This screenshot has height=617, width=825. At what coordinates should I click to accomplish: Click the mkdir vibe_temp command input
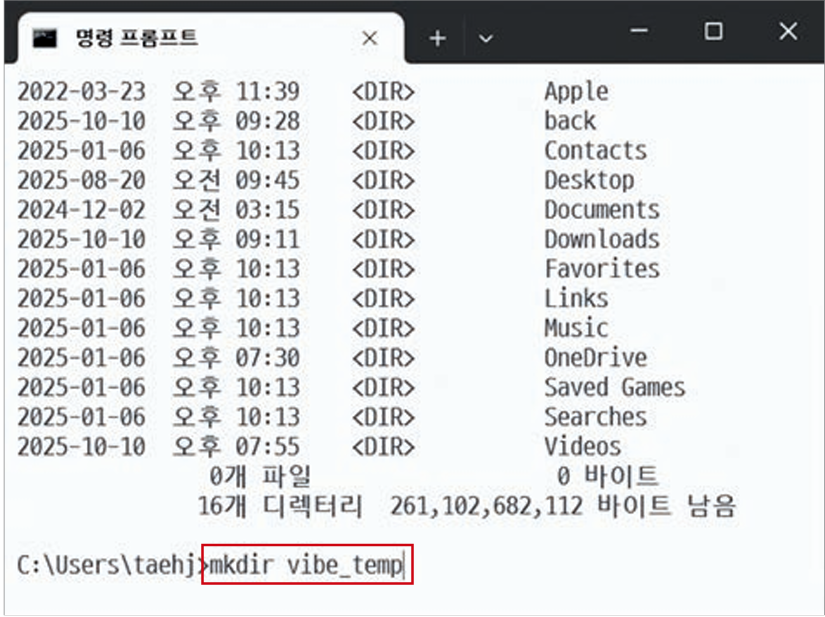pyautogui.click(x=306, y=566)
